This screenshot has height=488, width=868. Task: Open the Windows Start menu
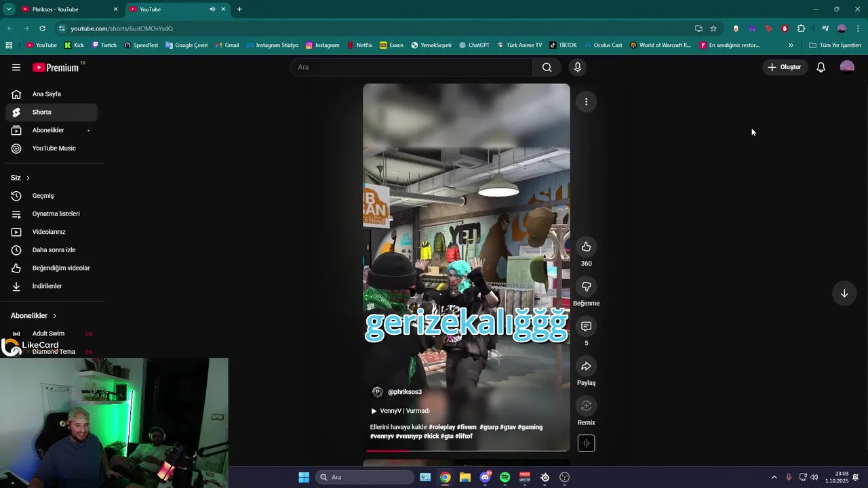pyautogui.click(x=304, y=477)
